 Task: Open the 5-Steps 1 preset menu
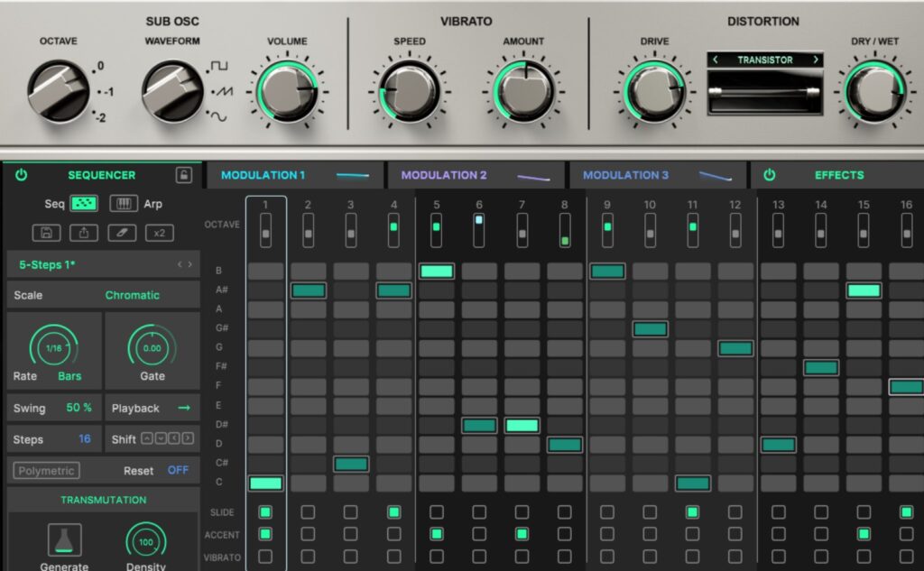coord(90,264)
